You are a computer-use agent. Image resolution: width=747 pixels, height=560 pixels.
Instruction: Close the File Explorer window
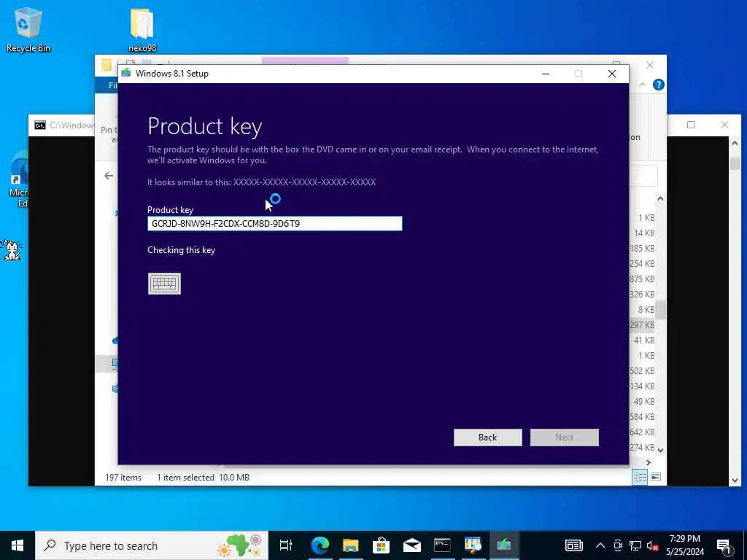[x=650, y=65]
